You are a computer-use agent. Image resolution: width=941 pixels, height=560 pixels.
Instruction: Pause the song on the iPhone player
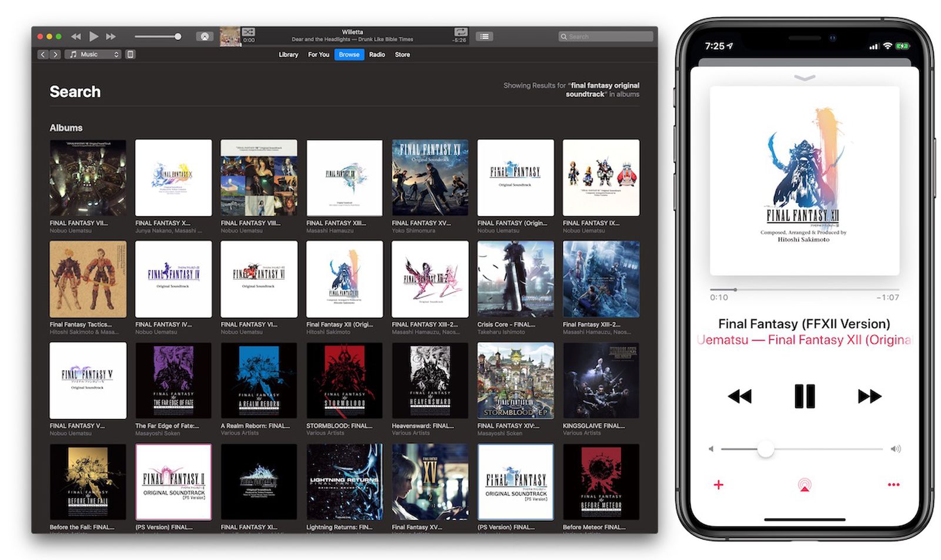(804, 396)
